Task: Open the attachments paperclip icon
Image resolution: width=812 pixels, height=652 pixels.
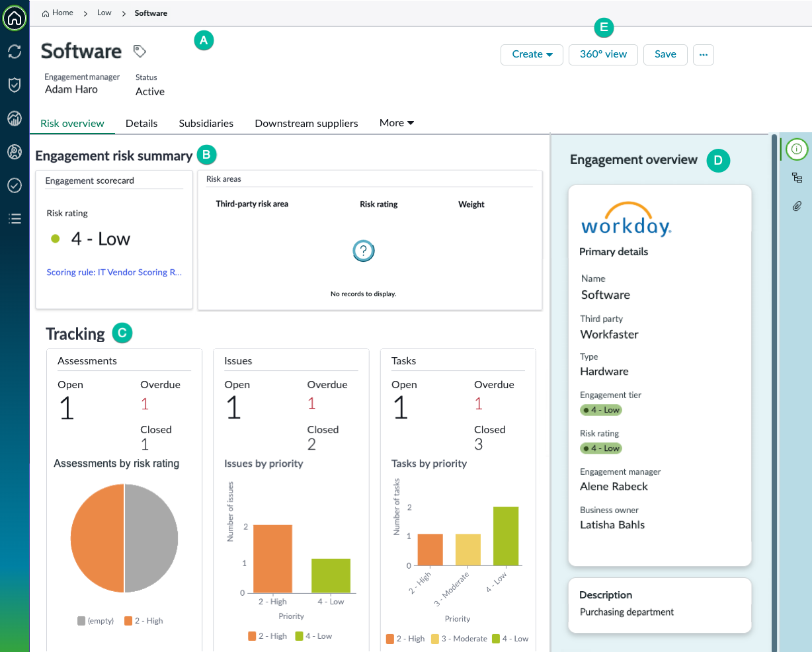Action: tap(797, 206)
